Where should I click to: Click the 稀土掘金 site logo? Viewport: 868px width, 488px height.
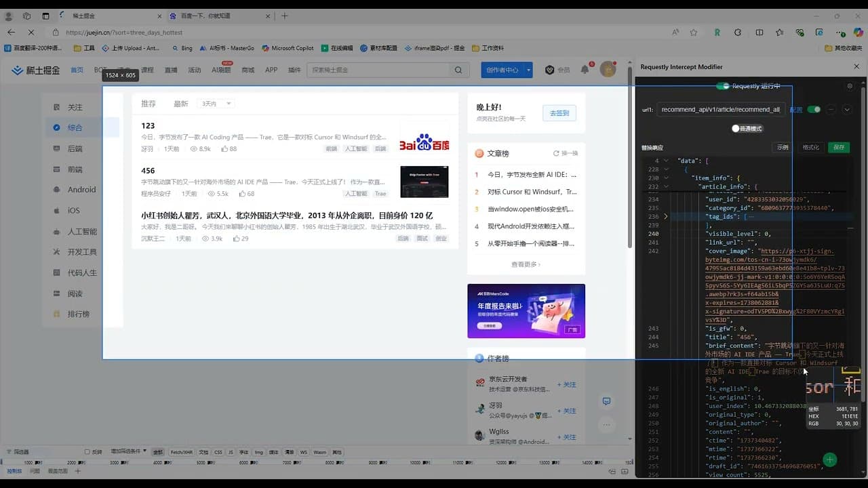pos(36,70)
